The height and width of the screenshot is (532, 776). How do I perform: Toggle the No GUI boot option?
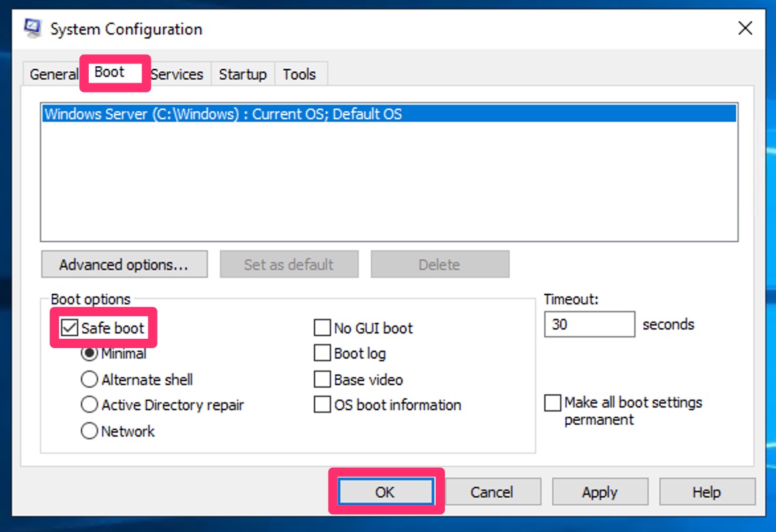(322, 328)
